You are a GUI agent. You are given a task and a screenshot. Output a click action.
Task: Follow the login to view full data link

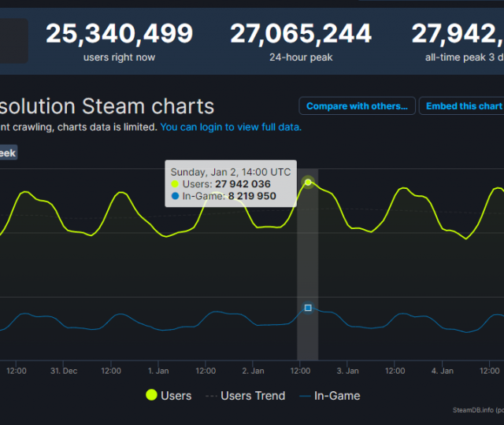pyautogui.click(x=231, y=127)
